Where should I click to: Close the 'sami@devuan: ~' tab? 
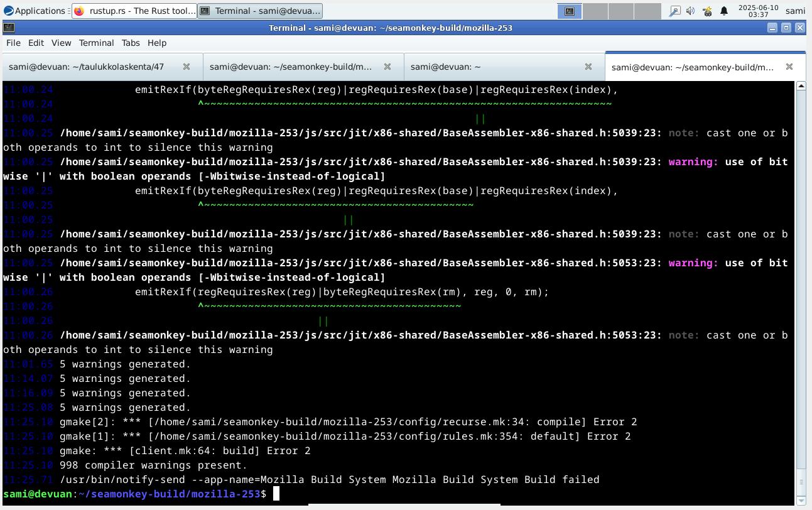click(588, 67)
